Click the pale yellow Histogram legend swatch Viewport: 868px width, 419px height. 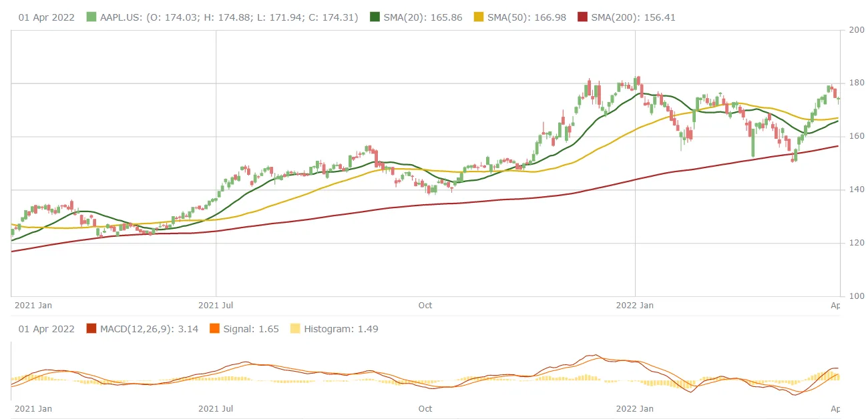[296, 329]
